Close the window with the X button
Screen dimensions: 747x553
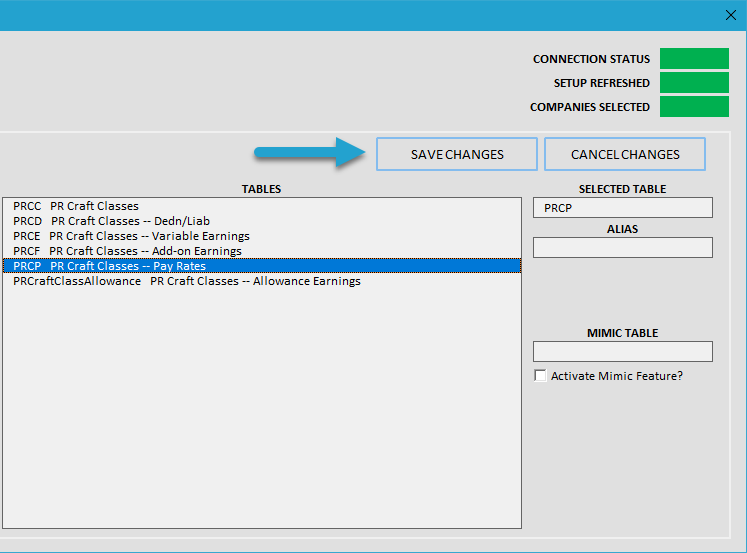[x=731, y=15]
